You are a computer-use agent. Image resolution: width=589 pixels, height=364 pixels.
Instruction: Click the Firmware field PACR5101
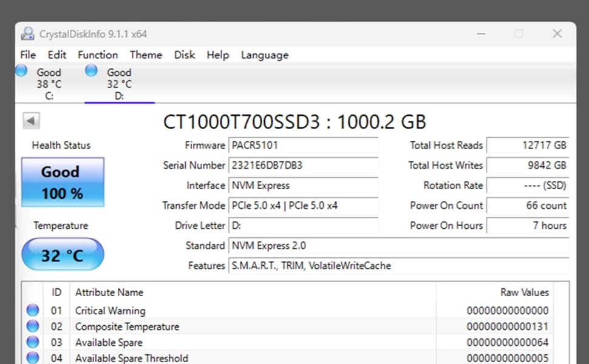pyautogui.click(x=304, y=145)
